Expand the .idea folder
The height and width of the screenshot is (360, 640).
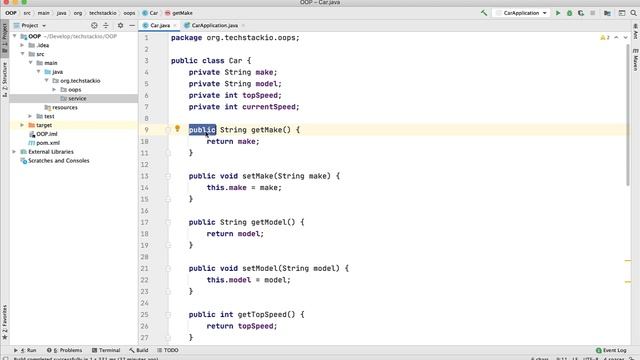pos(22,45)
